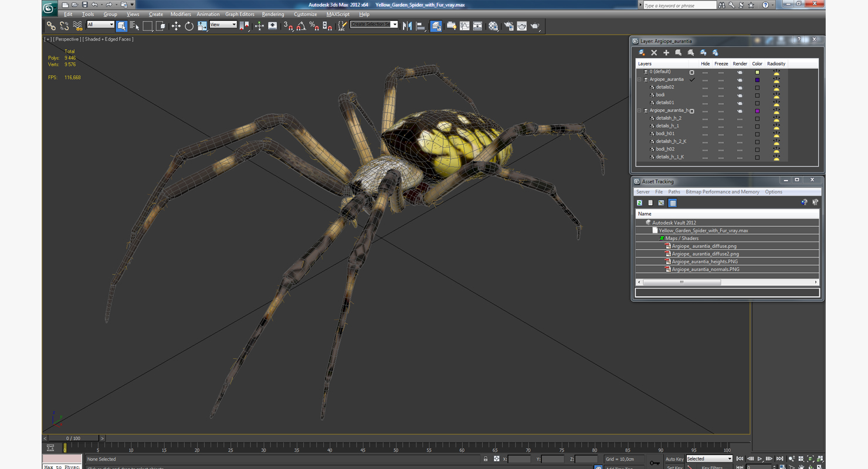Toggle the Manage Layers toolbar button

pos(436,26)
